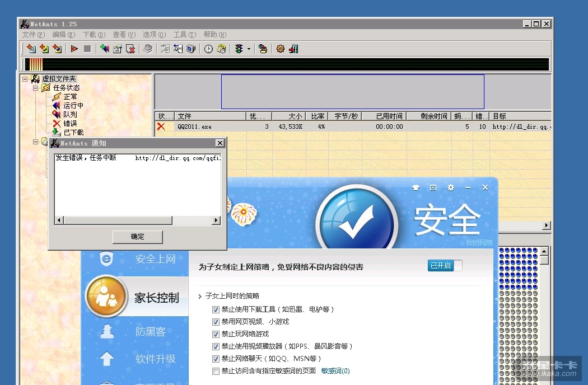Click the add new job toolbar icon
The height and width of the screenshot is (385, 588).
tap(31, 49)
